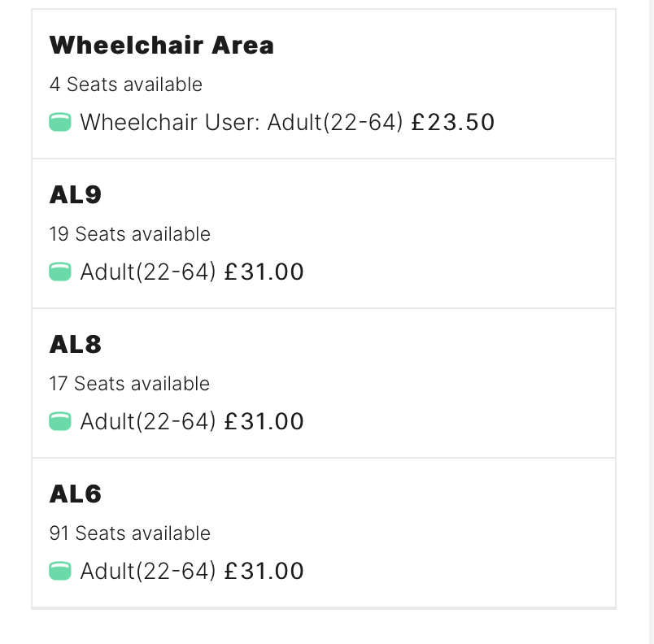654x644 pixels.
Task: Click the green seat icon under AL6
Action: [x=60, y=571]
